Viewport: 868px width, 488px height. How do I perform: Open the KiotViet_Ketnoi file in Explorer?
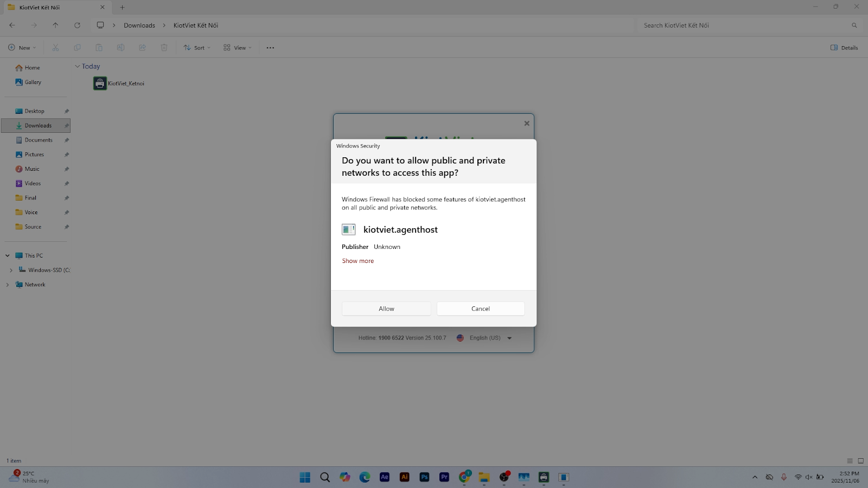click(x=119, y=84)
